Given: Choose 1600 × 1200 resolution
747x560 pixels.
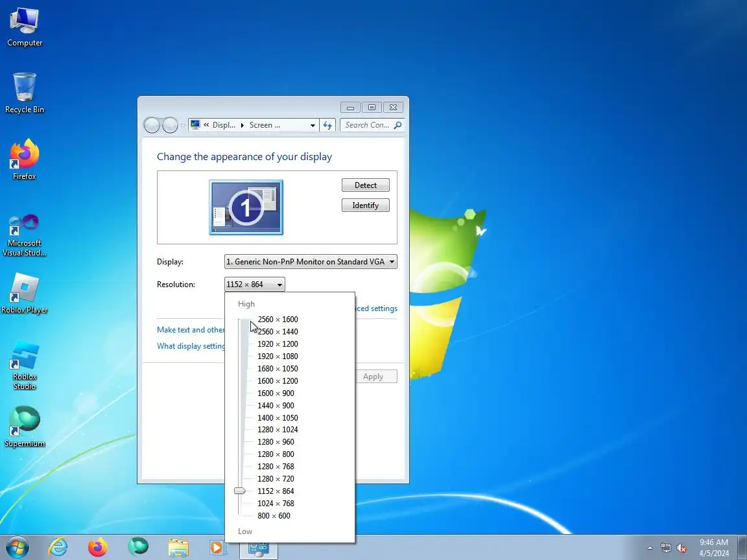Looking at the screenshot, I should [x=278, y=381].
